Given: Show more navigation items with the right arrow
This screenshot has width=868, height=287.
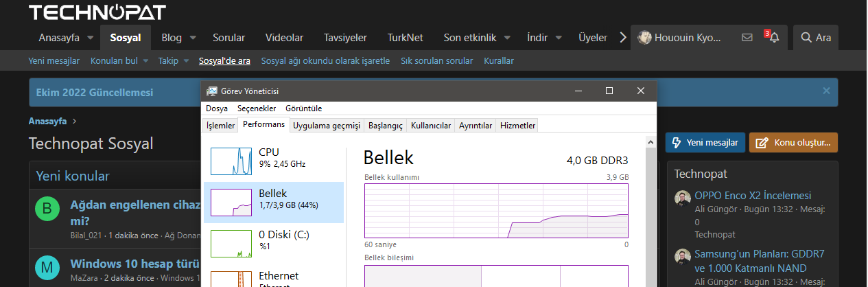Looking at the screenshot, I should tap(623, 38).
